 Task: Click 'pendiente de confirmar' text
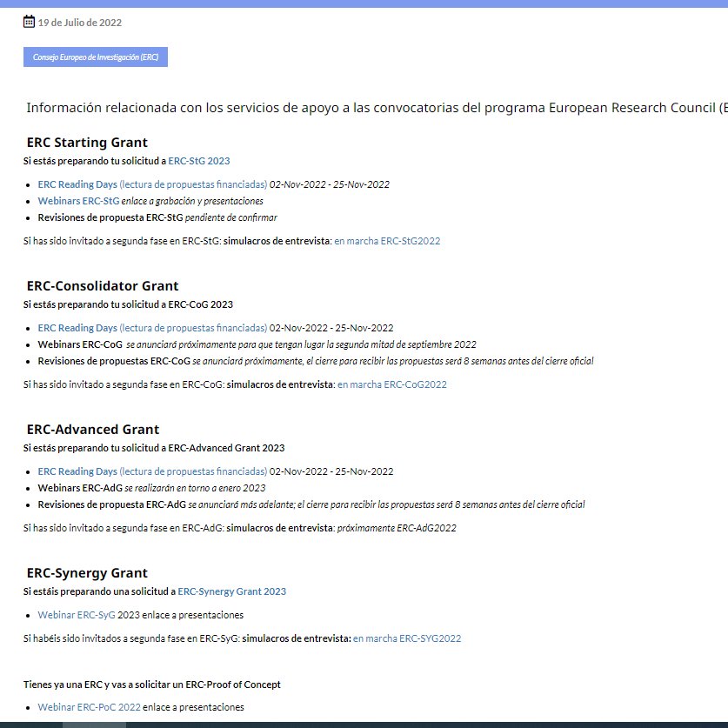[x=231, y=217]
